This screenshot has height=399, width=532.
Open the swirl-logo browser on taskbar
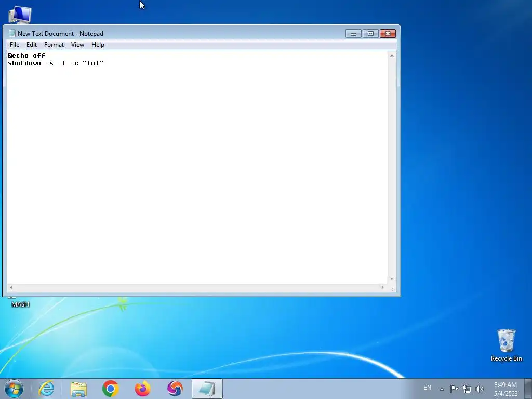(x=175, y=389)
